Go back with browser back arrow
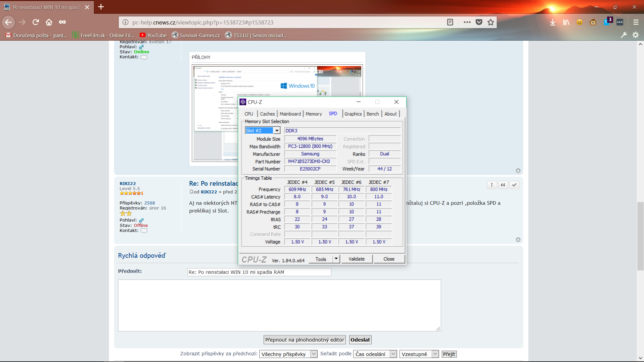The height and width of the screenshot is (362, 644). (8, 22)
